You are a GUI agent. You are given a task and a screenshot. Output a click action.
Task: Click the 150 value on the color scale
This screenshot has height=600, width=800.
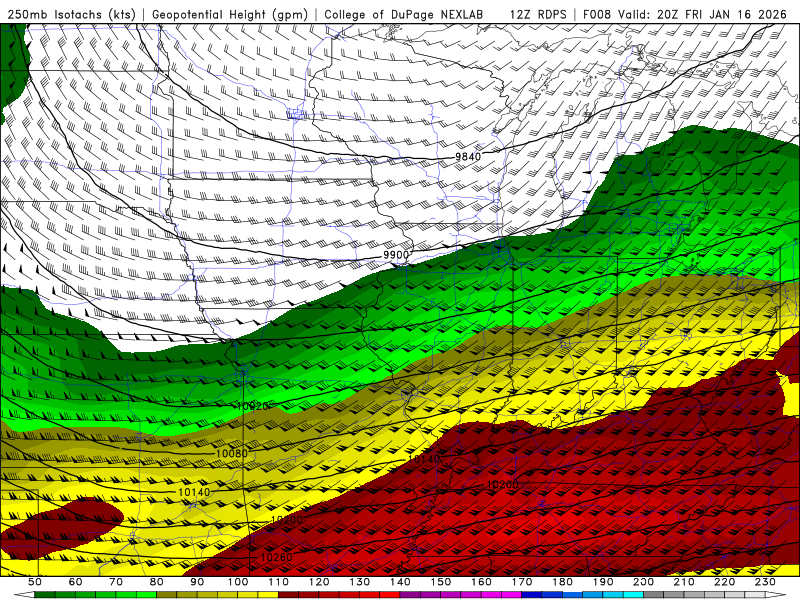coord(441,582)
